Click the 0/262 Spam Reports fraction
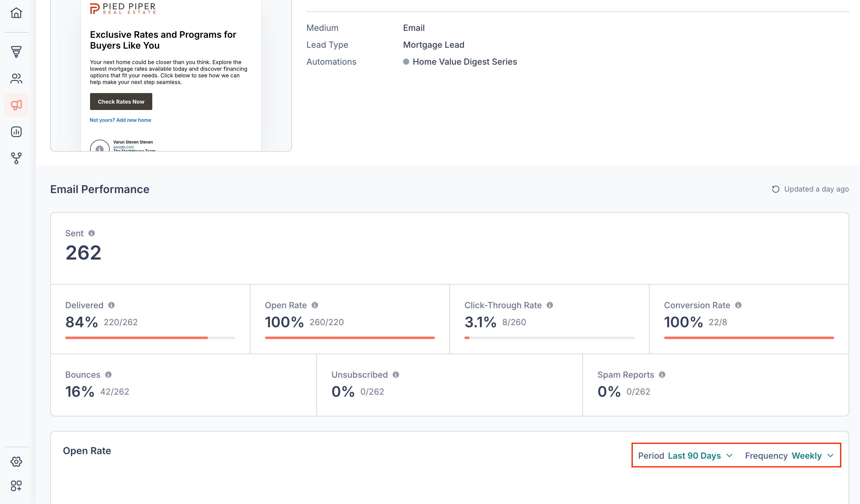The width and height of the screenshot is (860, 504). tap(638, 392)
